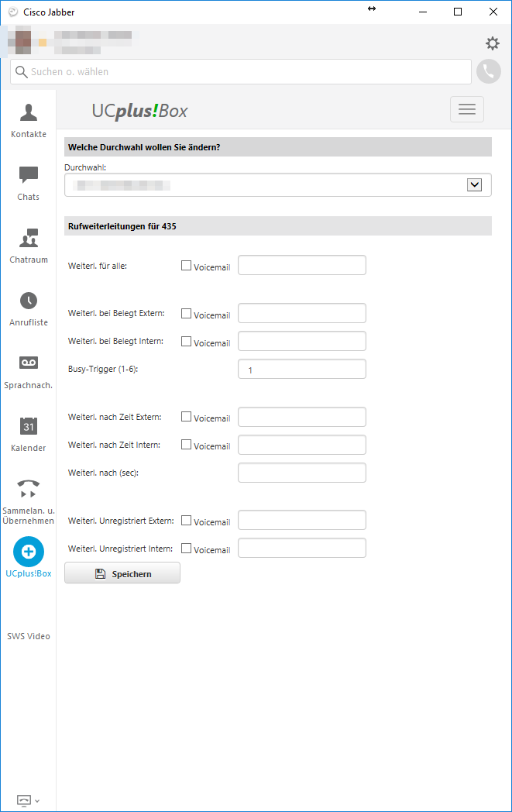Open Sprachnach. voicemail icon
512x812 pixels.
(x=29, y=363)
